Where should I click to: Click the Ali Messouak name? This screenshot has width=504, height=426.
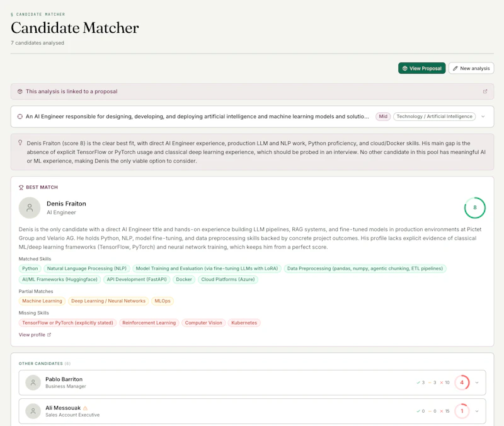click(x=63, y=408)
